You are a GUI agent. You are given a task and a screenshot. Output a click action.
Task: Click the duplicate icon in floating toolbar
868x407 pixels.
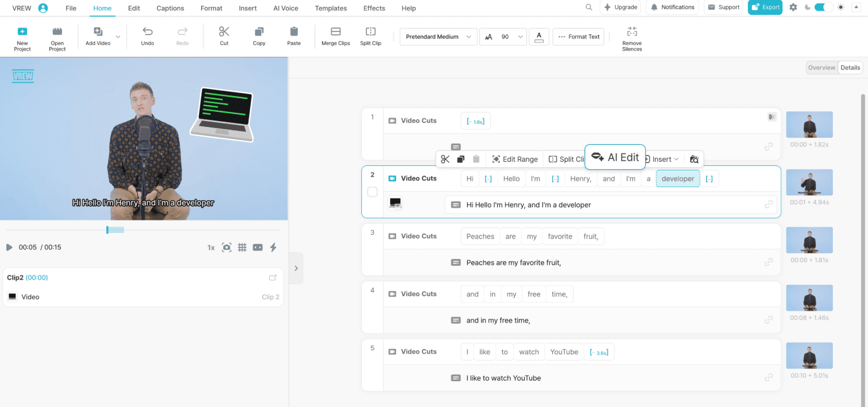(x=460, y=159)
